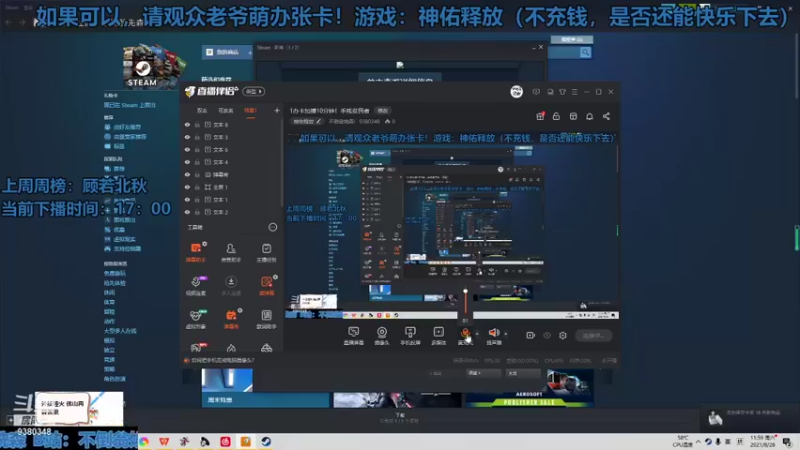Open the download-arrow toolbox tool
800x450 pixels.
[231, 285]
